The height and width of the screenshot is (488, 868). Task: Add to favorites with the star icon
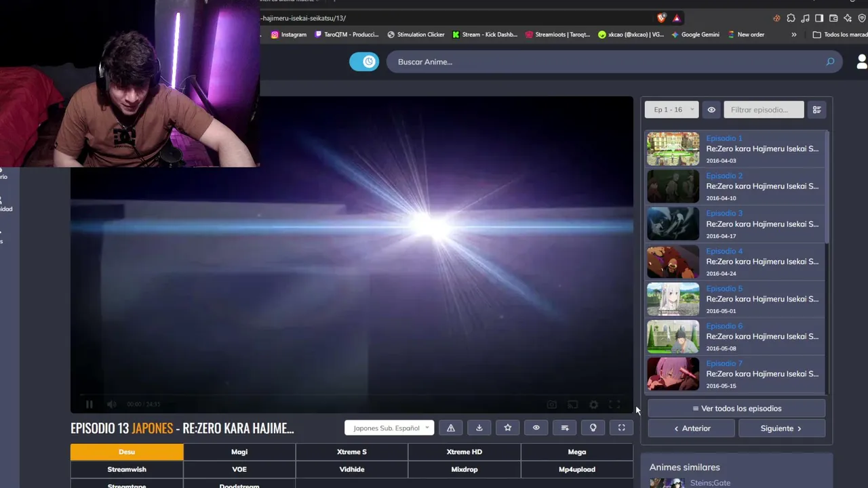[508, 428]
